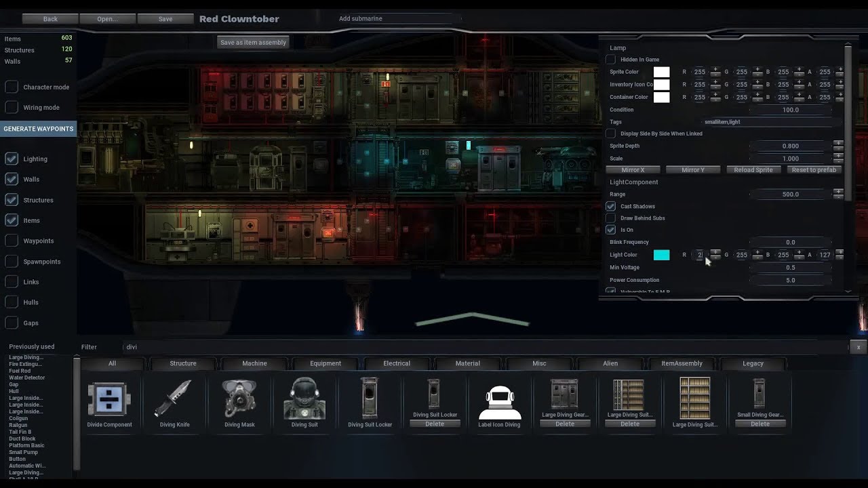This screenshot has height=488, width=868.
Task: Click the Container Color swatch
Action: pyautogui.click(x=661, y=97)
